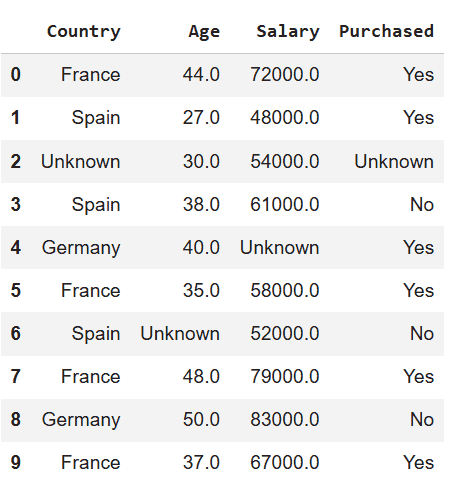Select the Unknown salary cell in row 4

[x=280, y=248]
